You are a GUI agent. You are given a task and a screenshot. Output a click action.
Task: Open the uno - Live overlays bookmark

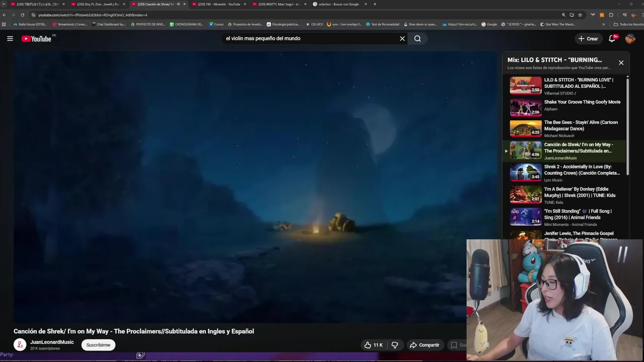[344, 24]
